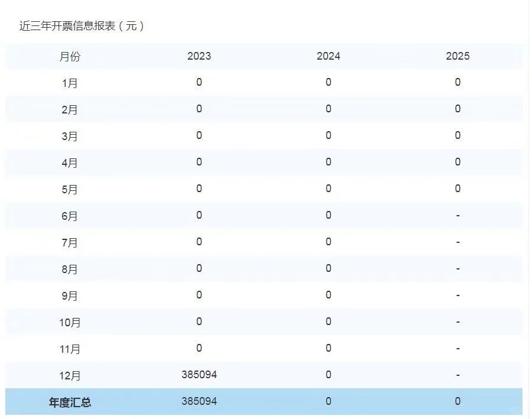The image size is (532, 419).
Task: Click the 2025 annual total cell
Action: (458, 401)
